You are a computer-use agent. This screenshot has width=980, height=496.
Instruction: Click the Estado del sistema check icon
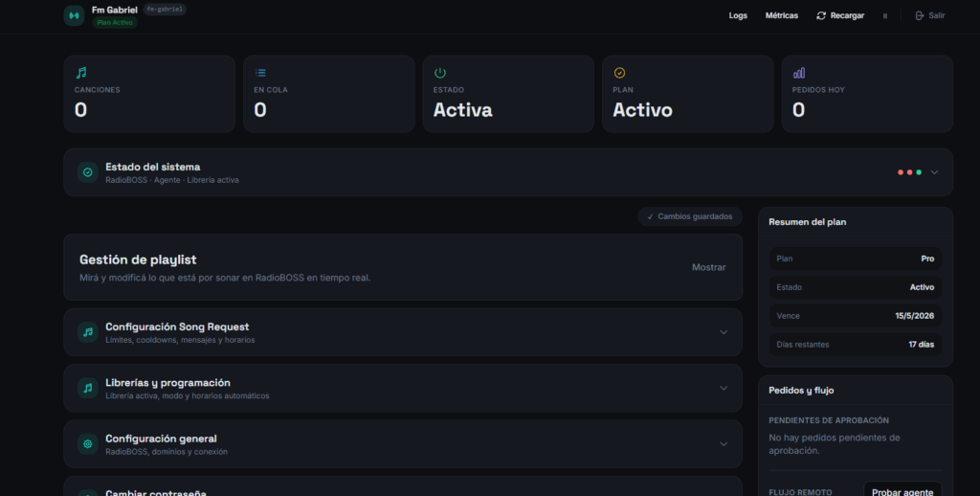[87, 172]
